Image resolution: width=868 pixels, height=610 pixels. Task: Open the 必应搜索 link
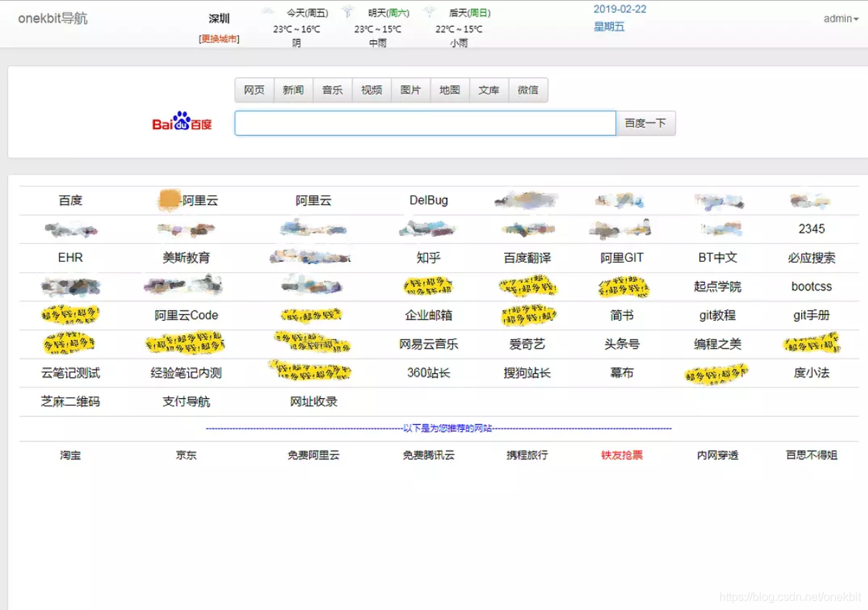811,258
